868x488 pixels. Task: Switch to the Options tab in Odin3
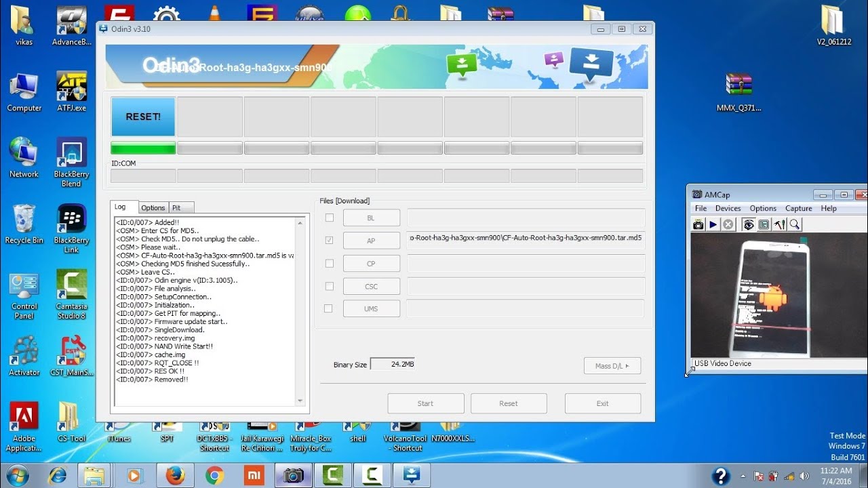point(153,208)
